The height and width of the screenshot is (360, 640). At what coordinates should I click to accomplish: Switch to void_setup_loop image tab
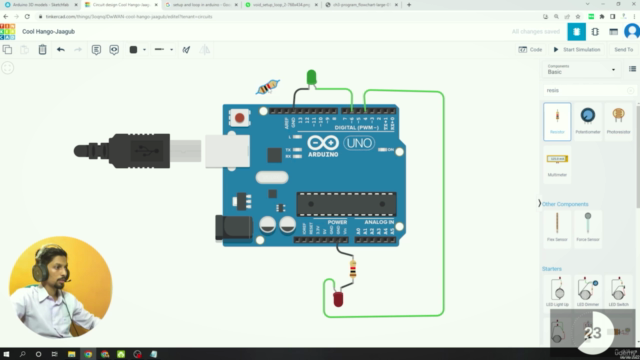(x=281, y=5)
